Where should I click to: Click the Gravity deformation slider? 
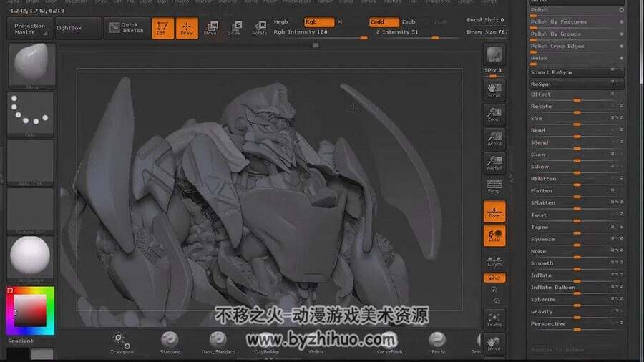[577, 313]
